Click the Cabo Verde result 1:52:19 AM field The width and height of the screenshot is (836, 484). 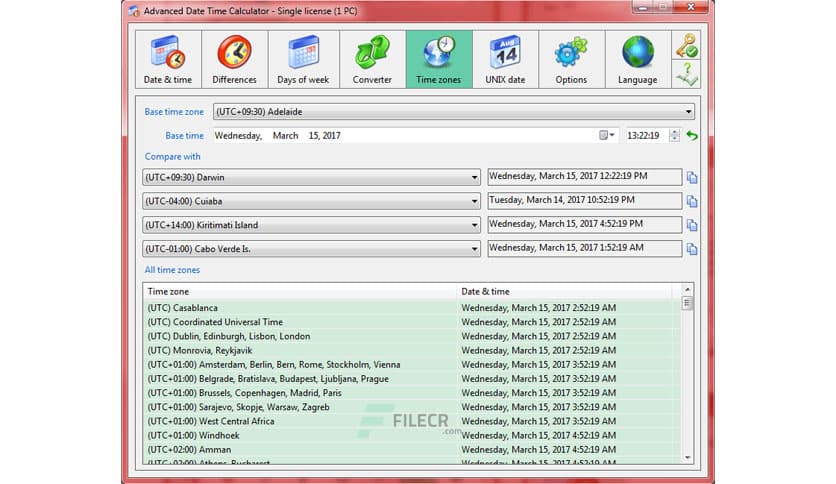pyautogui.click(x=584, y=248)
